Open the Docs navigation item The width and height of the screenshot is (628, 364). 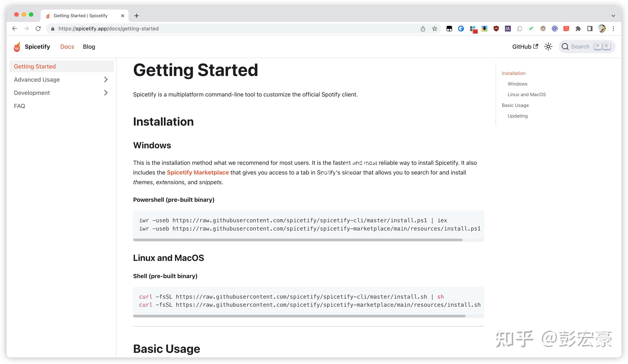(x=67, y=47)
